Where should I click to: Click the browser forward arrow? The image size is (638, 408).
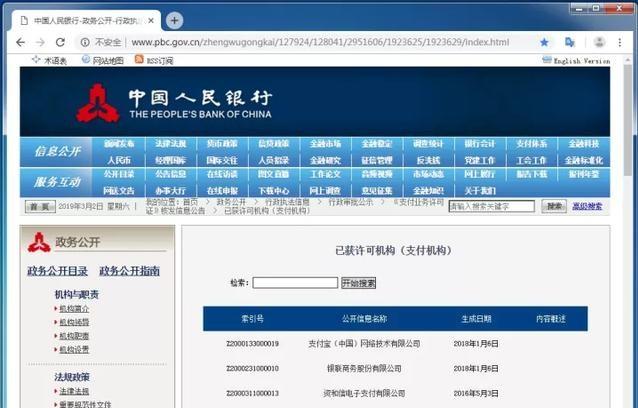click(40, 42)
